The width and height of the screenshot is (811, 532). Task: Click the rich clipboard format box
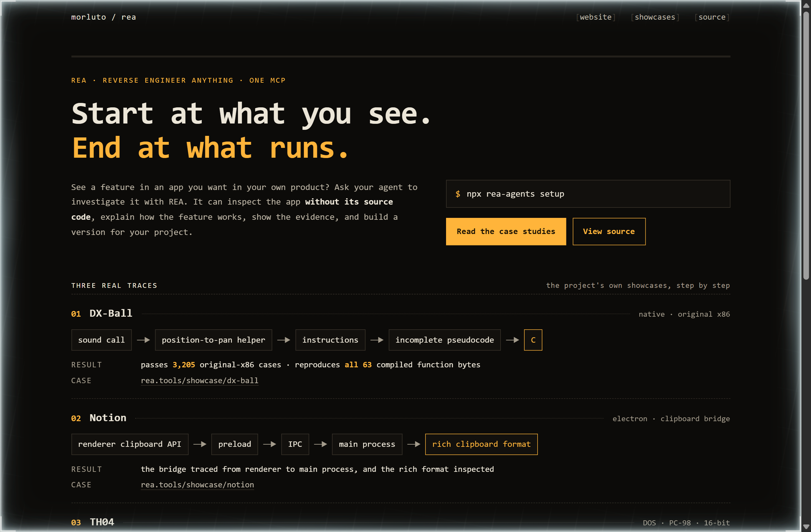click(x=481, y=444)
